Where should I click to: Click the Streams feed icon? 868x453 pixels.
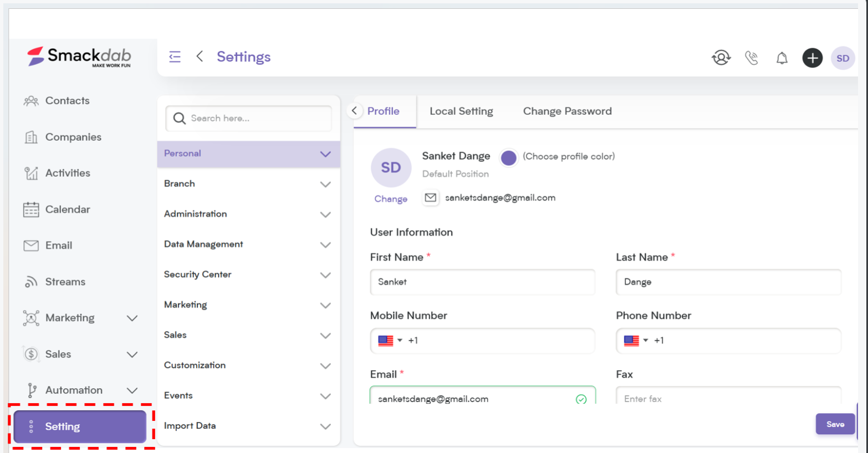[x=31, y=282]
